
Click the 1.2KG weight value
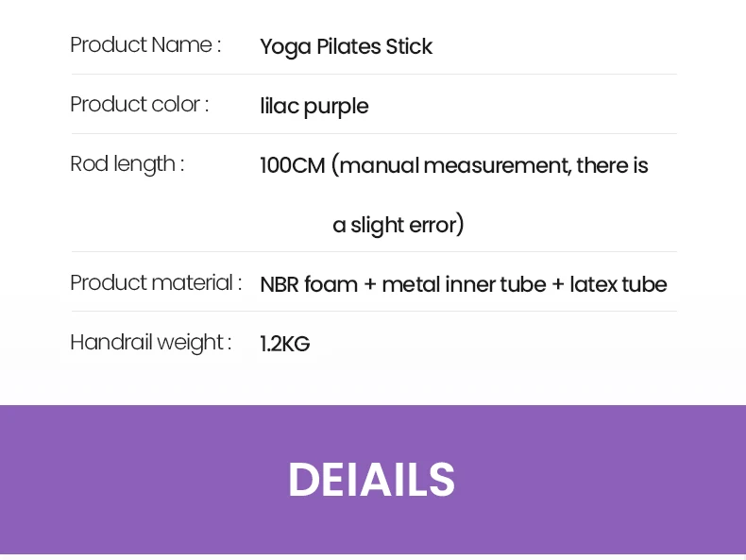point(285,344)
